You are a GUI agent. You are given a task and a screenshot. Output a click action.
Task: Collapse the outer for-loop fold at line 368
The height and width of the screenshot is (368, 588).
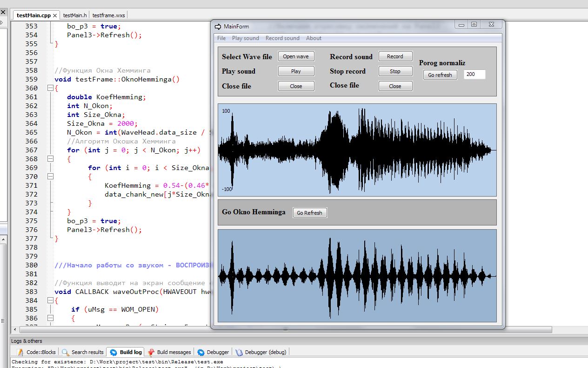(x=50, y=159)
